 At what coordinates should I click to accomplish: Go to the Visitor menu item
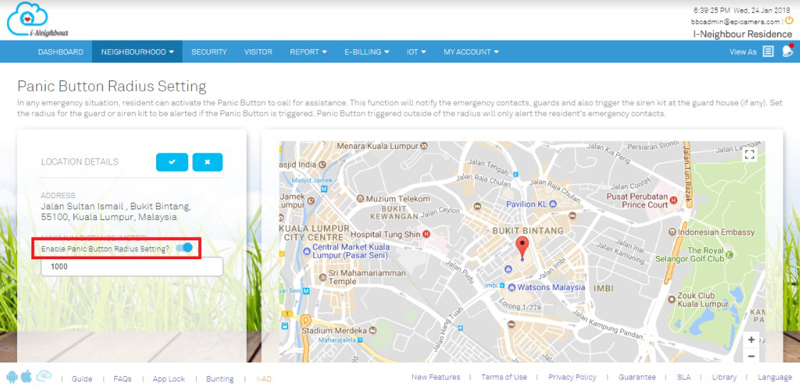coord(258,52)
